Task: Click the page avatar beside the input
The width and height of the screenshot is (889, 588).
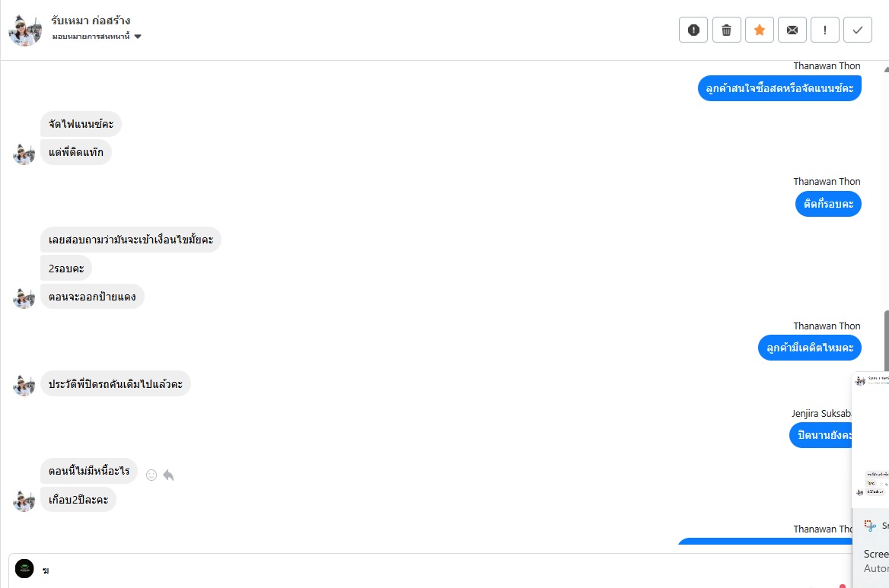Action: (x=25, y=568)
